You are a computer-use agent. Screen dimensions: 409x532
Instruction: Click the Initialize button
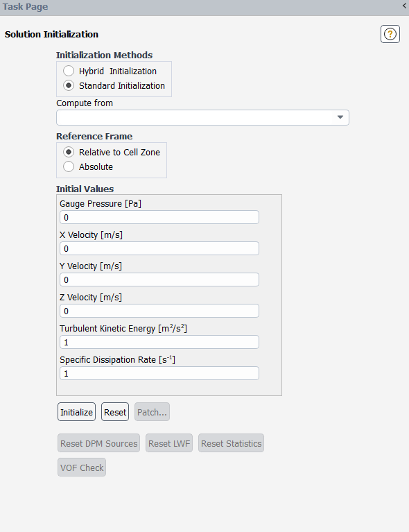[76, 412]
